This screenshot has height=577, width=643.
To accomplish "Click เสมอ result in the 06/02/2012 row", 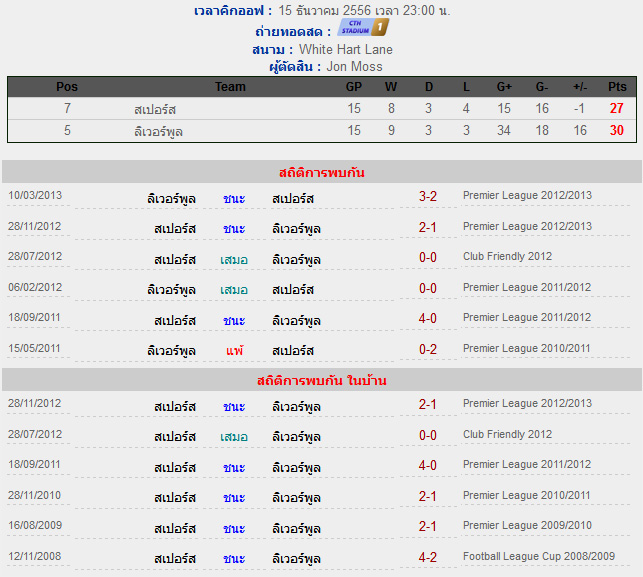I will click(x=234, y=290).
